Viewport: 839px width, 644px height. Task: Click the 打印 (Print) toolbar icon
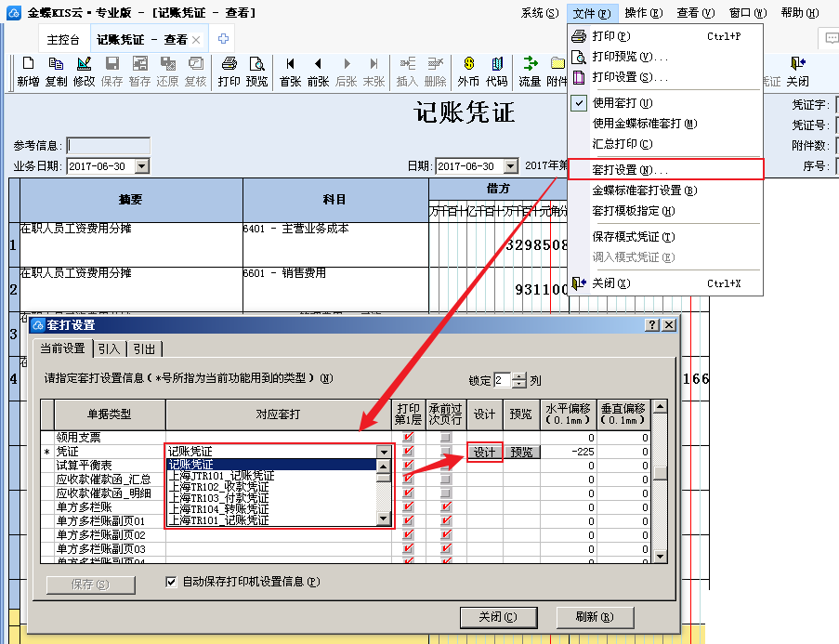pos(229,71)
